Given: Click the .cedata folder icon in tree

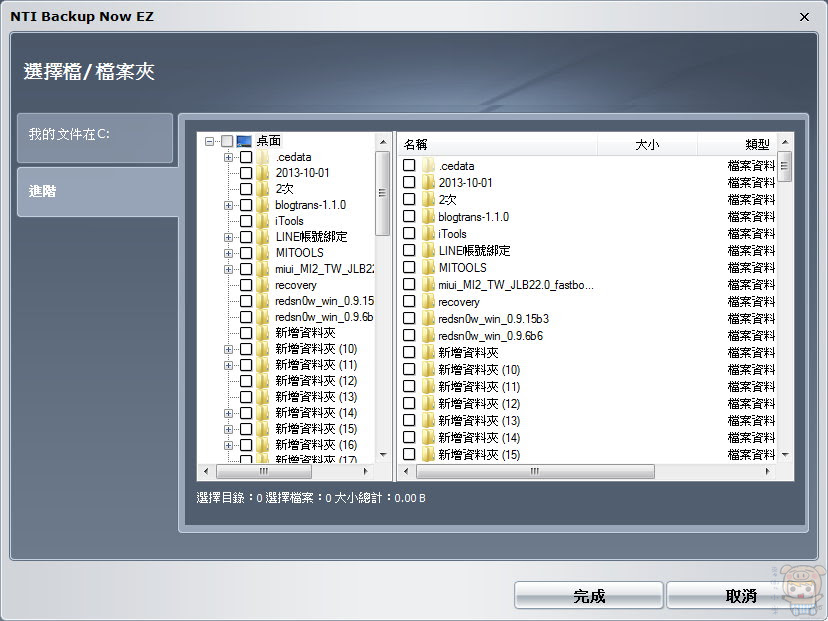Looking at the screenshot, I should click(263, 157).
